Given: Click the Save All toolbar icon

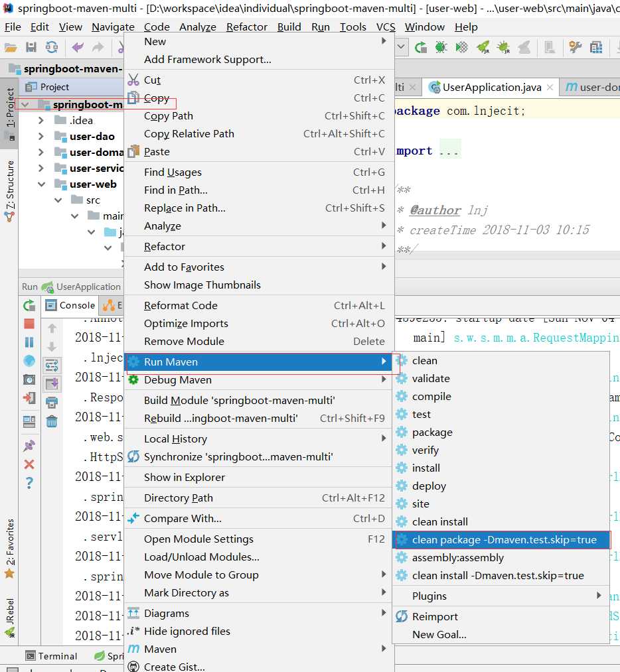Looking at the screenshot, I should tap(31, 47).
